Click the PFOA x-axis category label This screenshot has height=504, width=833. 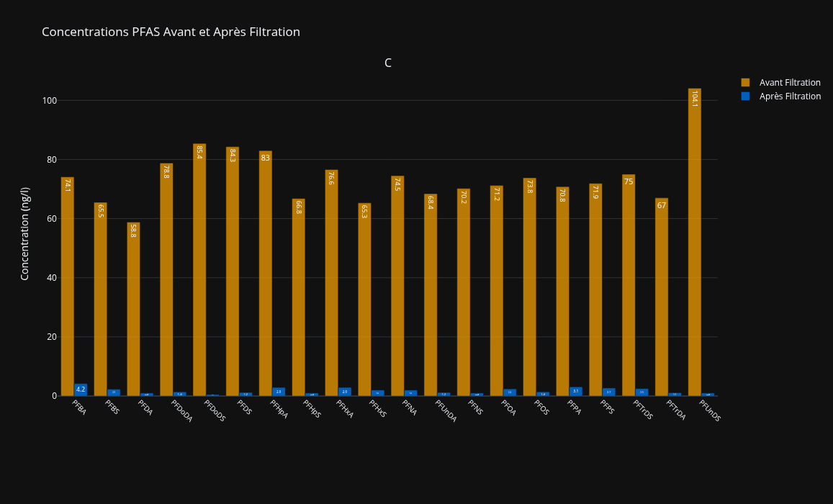point(508,408)
